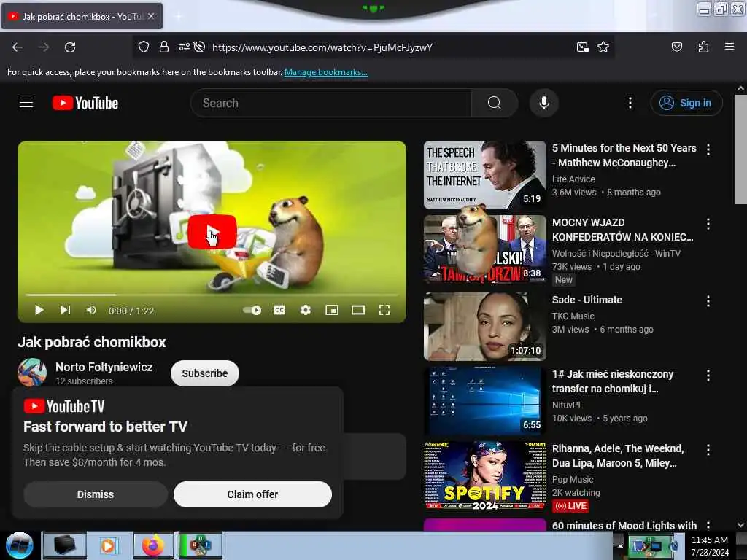Screen dimensions: 747x560
Task: Open Firefox from the taskbar
Action: coord(153,545)
